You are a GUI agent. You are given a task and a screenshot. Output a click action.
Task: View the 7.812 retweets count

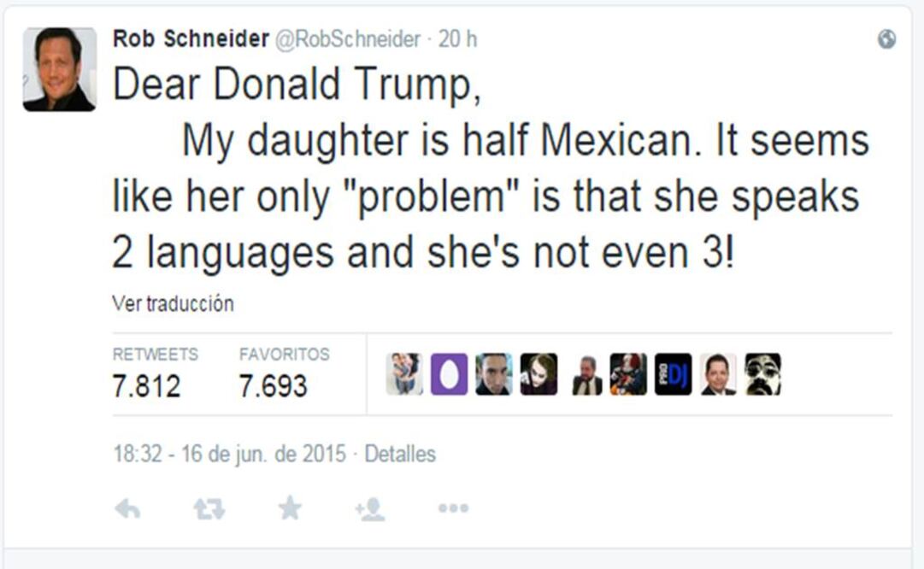pyautogui.click(x=147, y=386)
